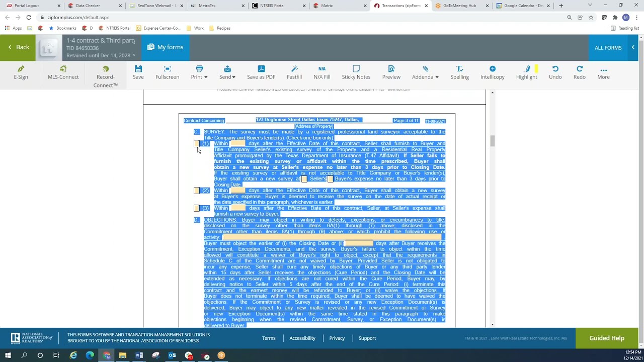Check survey option (3) box
Screen dimensions: 644x362
197,208
